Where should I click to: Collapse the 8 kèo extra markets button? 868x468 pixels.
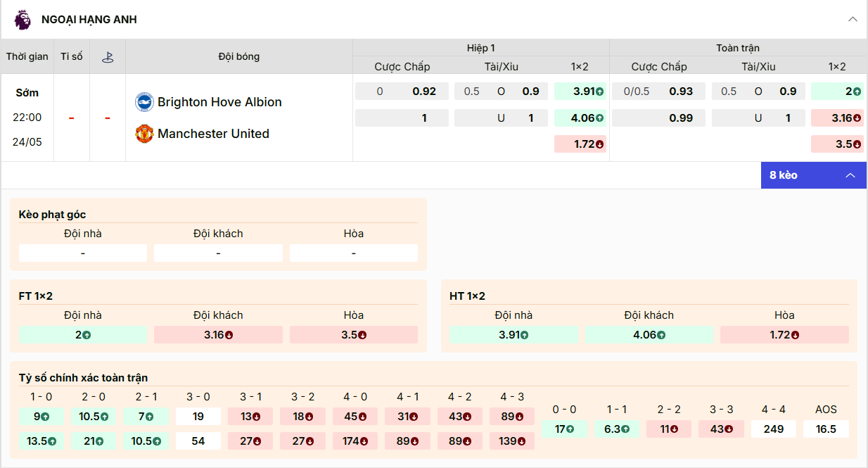pyautogui.click(x=813, y=175)
